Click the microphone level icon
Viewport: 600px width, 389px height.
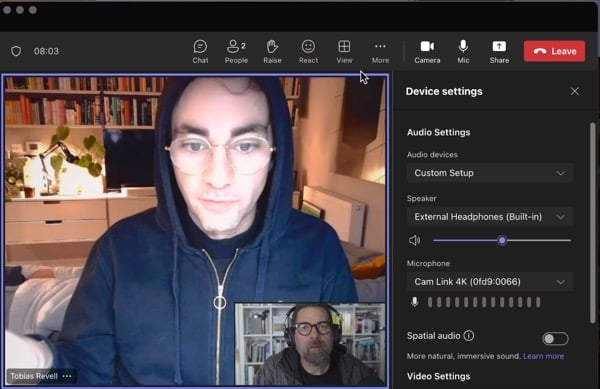click(x=414, y=302)
